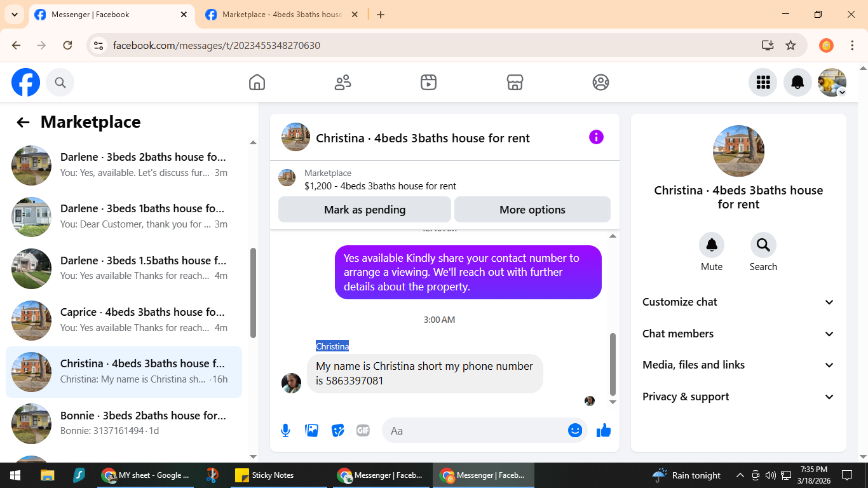Viewport: 868px width, 488px height.
Task: Click the back arrow next to Marketplace
Action: point(24,123)
